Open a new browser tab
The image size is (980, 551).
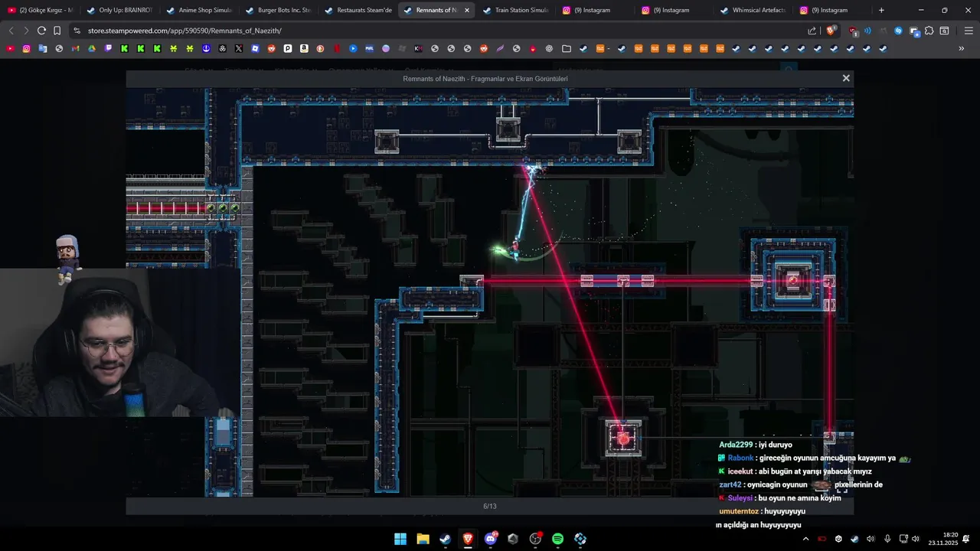pos(881,10)
